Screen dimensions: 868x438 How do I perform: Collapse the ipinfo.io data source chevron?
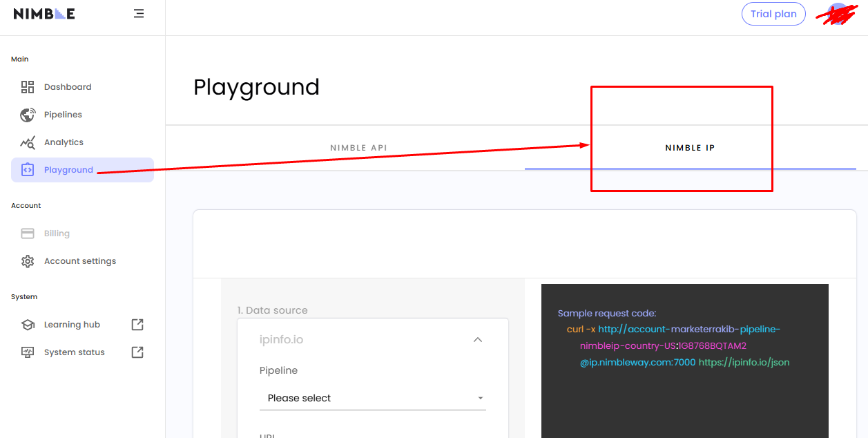tap(477, 340)
